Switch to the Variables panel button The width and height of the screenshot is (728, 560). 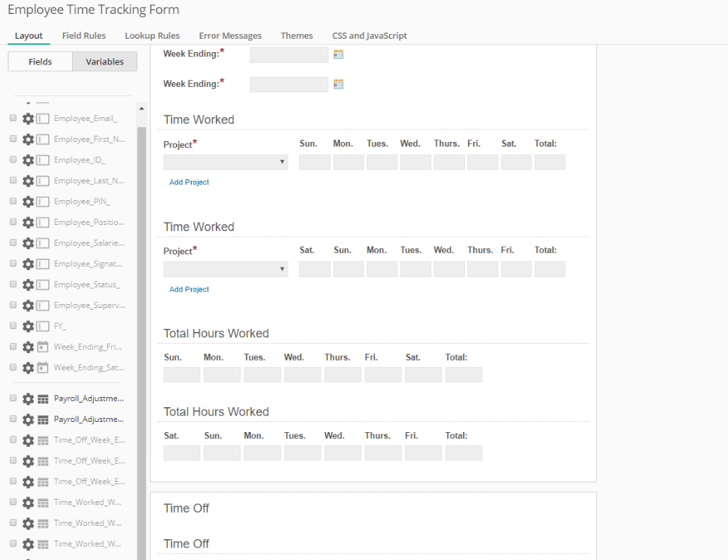[x=105, y=62]
